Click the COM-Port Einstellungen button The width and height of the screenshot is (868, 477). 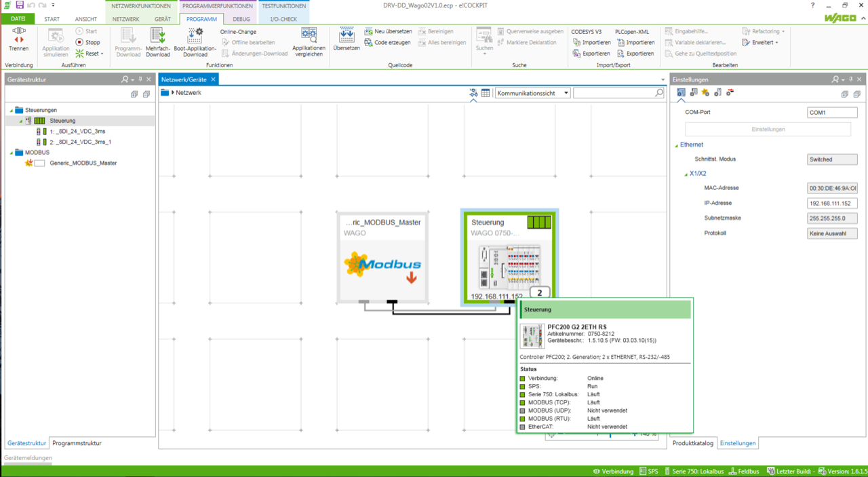pyautogui.click(x=768, y=129)
